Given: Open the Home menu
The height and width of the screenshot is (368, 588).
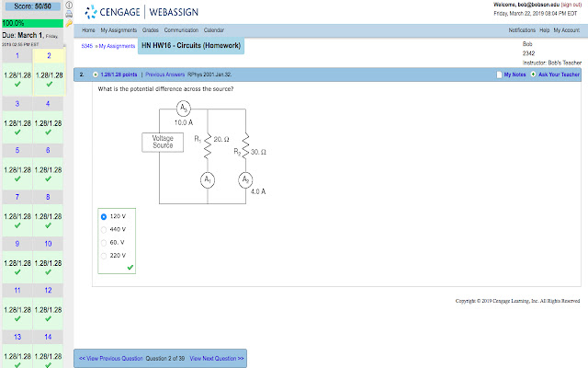Looking at the screenshot, I should coord(88,30).
